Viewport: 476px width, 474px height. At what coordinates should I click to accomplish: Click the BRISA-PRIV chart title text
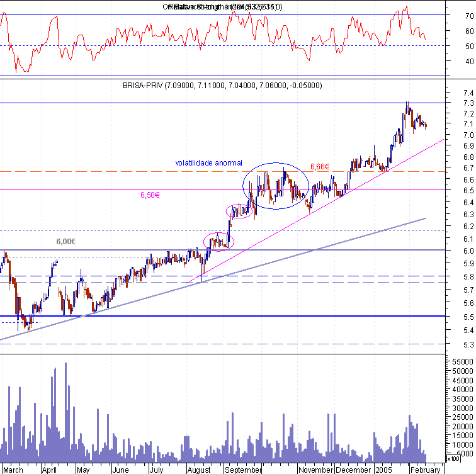222,86
